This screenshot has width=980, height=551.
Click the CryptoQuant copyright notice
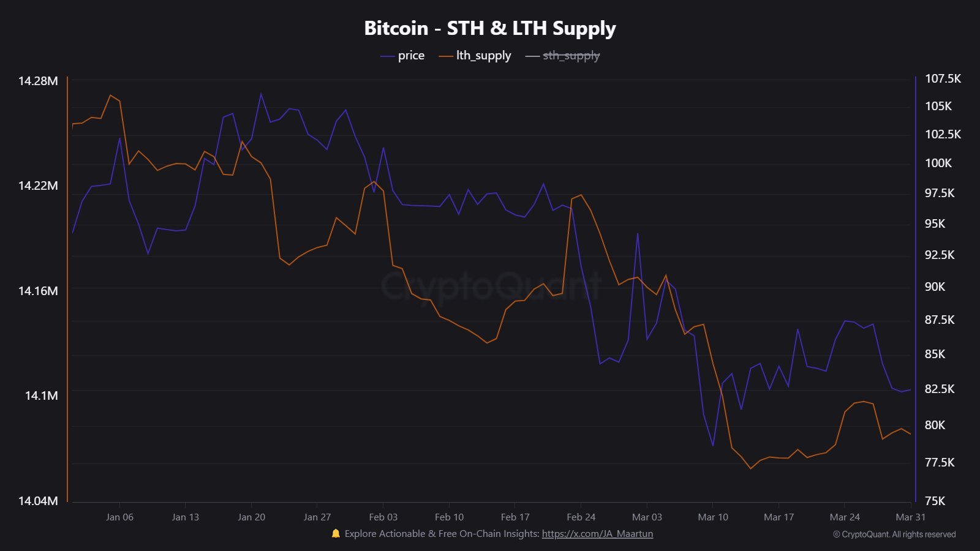coord(894,534)
